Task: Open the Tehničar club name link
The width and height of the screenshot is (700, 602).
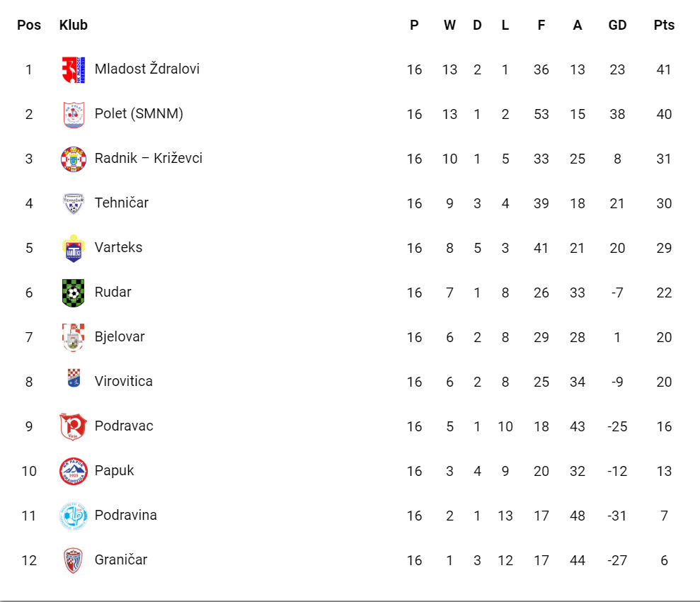Action: pyautogui.click(x=122, y=203)
